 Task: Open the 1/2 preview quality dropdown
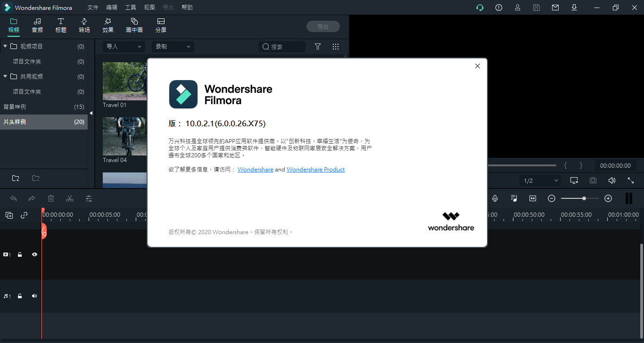coord(540,180)
